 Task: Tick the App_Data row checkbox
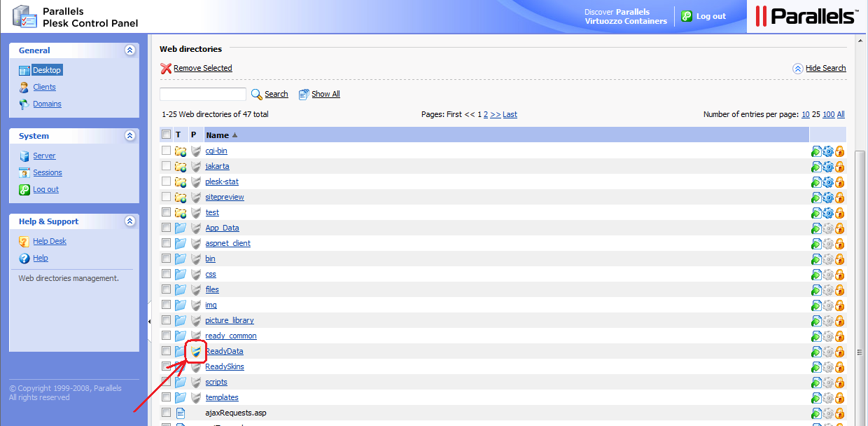[166, 228]
